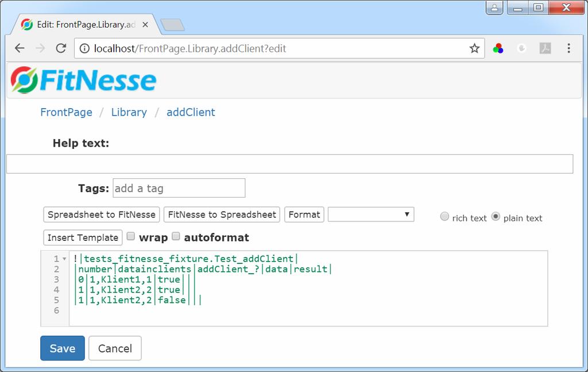Click the FitNesse logo
This screenshot has width=588, height=372.
83,80
